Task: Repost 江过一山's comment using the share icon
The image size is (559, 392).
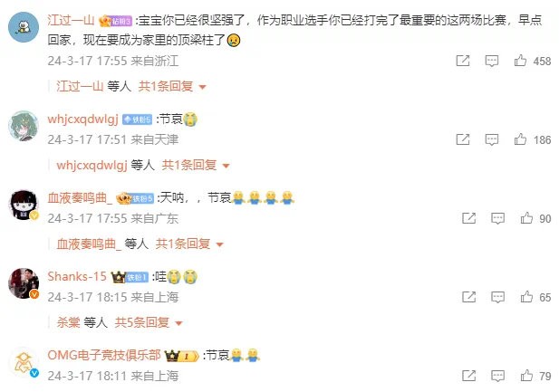Action: [x=463, y=61]
